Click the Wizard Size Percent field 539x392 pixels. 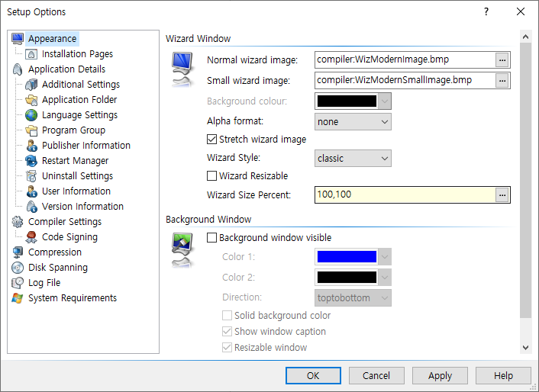coord(405,194)
